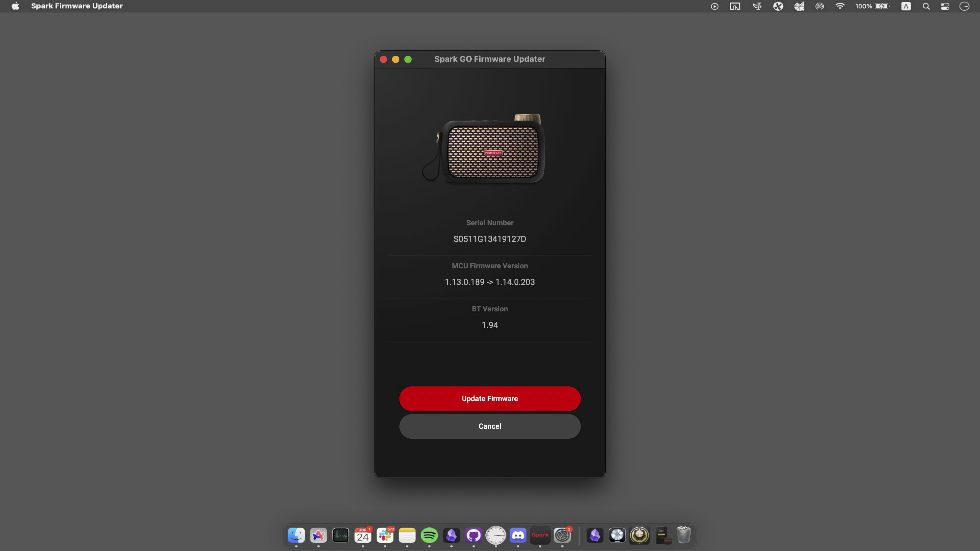Open Logic Pro from the dock
The width and height of the screenshot is (980, 551).
(x=617, y=535)
